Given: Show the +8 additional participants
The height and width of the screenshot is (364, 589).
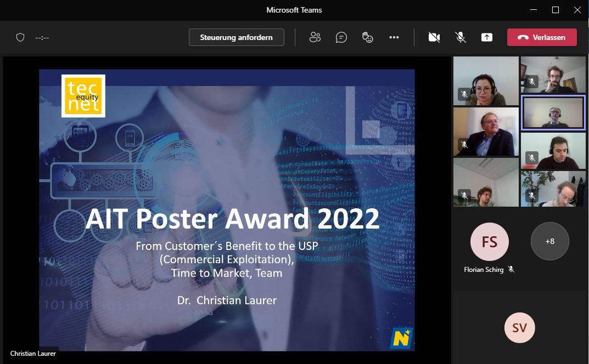Looking at the screenshot, I should tap(550, 241).
